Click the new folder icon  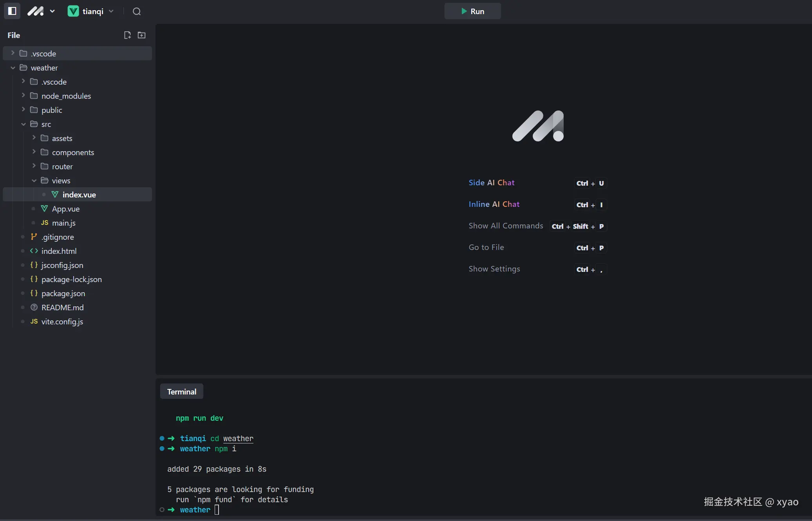pyautogui.click(x=142, y=35)
